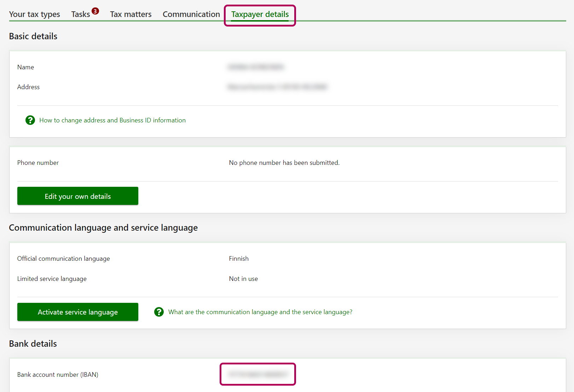The height and width of the screenshot is (392, 574).
Task: Go to the Tax matters tab
Action: coord(131,14)
